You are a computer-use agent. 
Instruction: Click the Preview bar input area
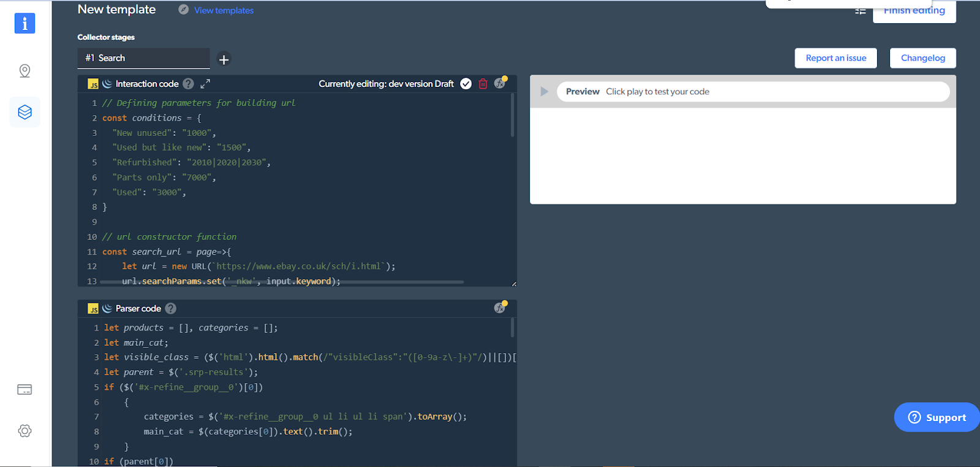point(753,92)
